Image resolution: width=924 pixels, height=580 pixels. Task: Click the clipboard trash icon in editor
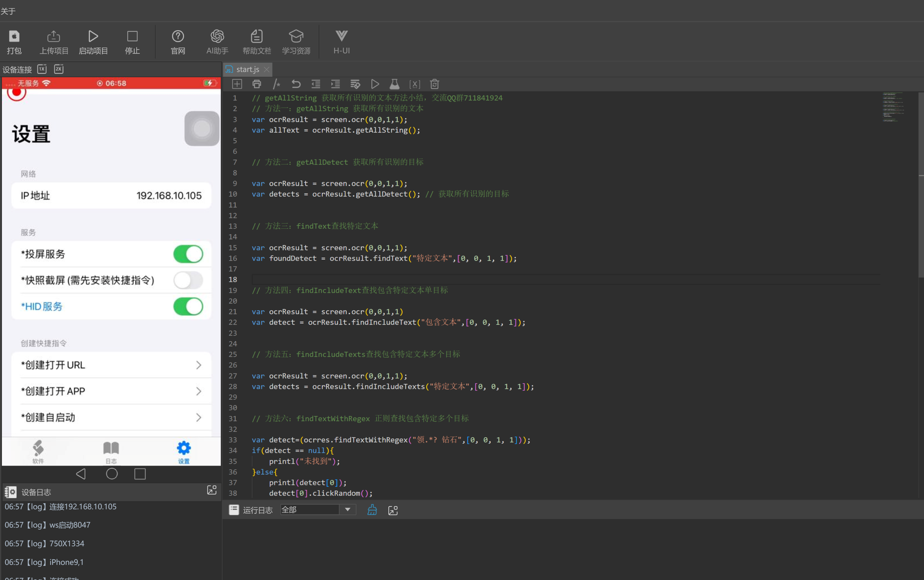tap(434, 84)
